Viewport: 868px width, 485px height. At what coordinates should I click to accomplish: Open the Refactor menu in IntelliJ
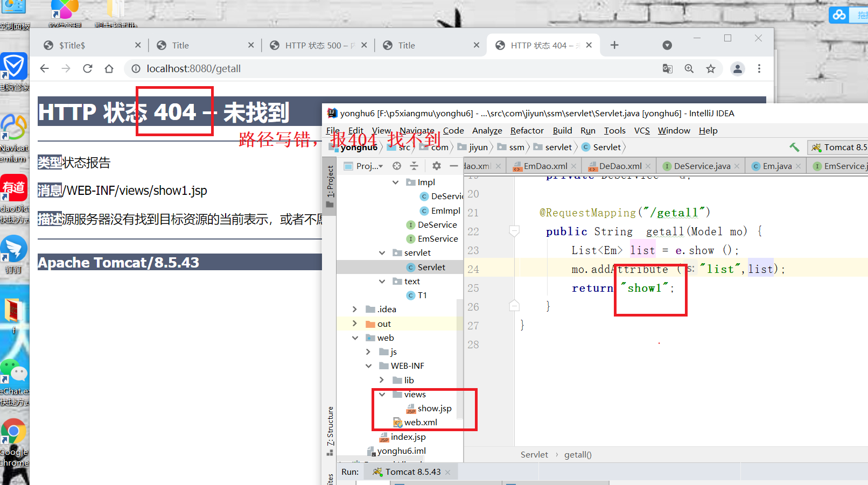[527, 130]
